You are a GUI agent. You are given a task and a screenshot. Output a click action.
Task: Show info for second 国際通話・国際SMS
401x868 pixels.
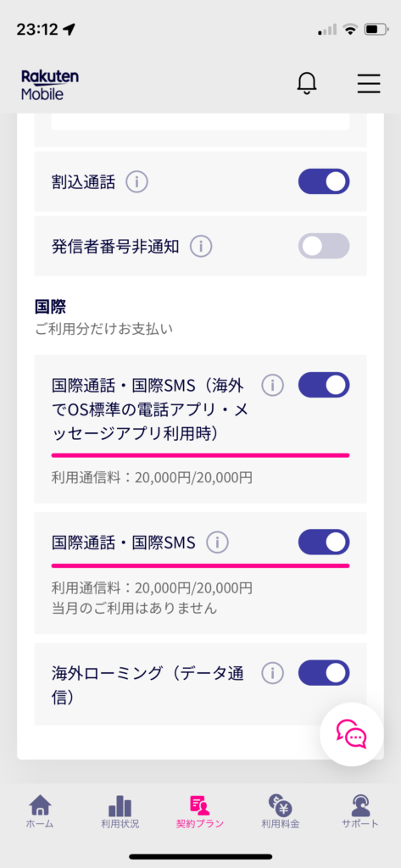(x=218, y=543)
